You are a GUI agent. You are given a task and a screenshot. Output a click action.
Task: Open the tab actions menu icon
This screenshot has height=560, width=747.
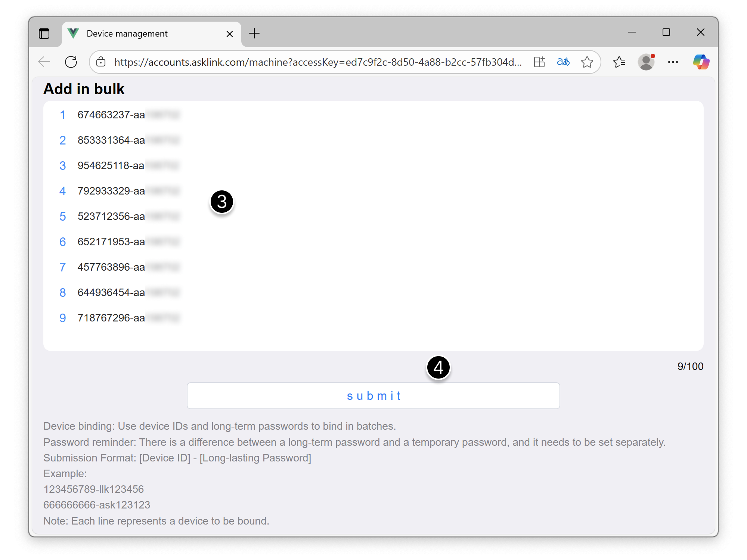pyautogui.click(x=44, y=34)
